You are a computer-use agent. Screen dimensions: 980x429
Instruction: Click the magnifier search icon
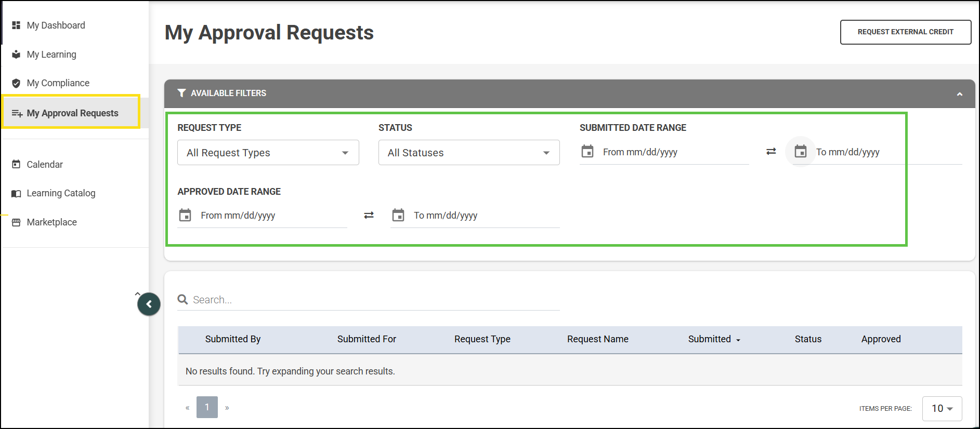182,300
